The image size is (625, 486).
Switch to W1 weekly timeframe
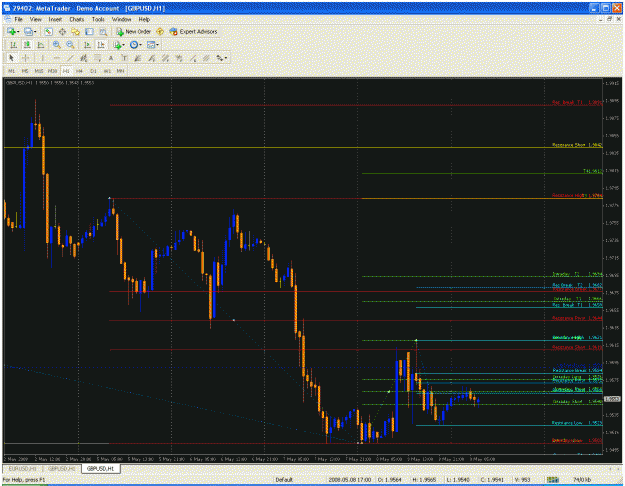[107, 71]
